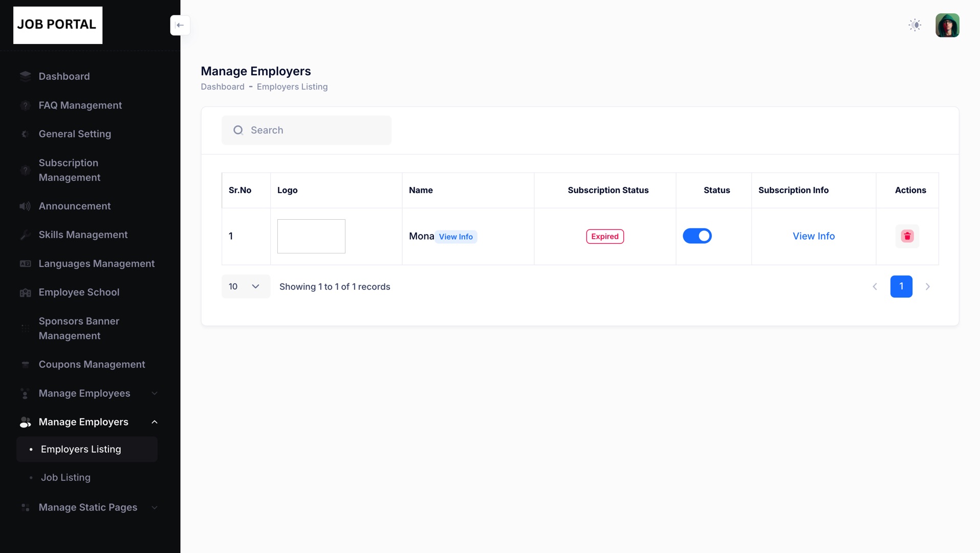Viewport: 980px width, 553px height.
Task: Open the user profile avatar
Action: pos(947,25)
